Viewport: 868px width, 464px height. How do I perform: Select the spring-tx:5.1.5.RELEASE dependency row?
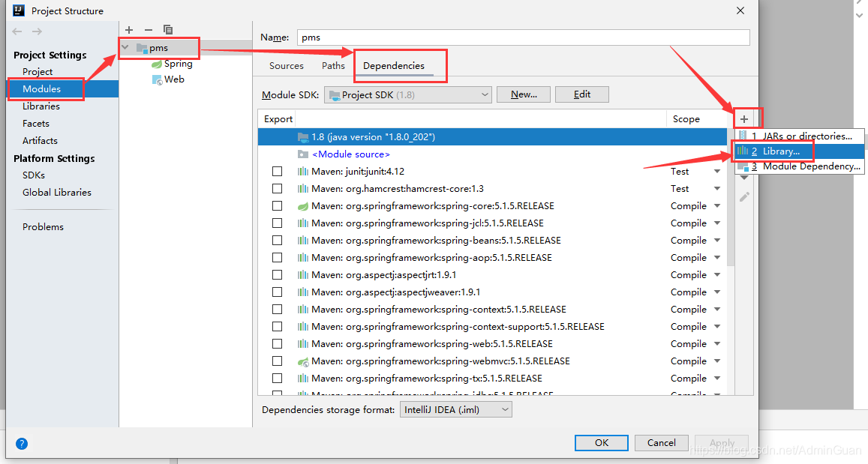(x=492, y=379)
